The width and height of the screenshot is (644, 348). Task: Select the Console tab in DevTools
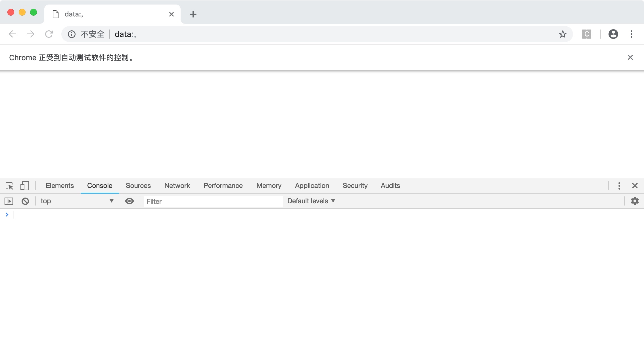pos(99,186)
